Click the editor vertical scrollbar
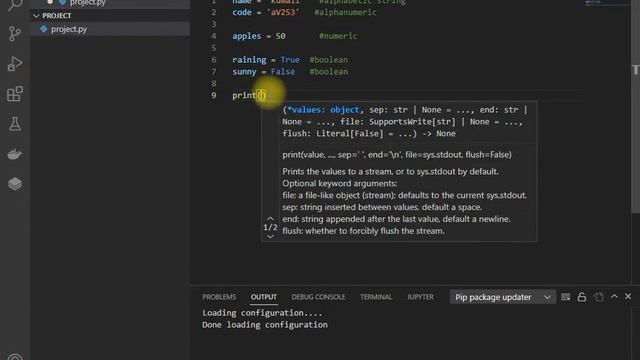Screen dimensions: 640x360 pyautogui.click(x=636, y=106)
